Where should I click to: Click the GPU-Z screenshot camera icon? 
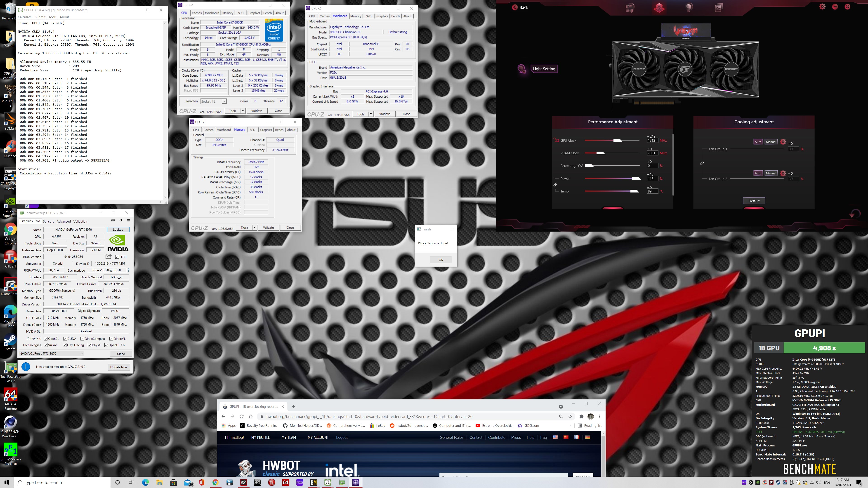click(x=113, y=220)
